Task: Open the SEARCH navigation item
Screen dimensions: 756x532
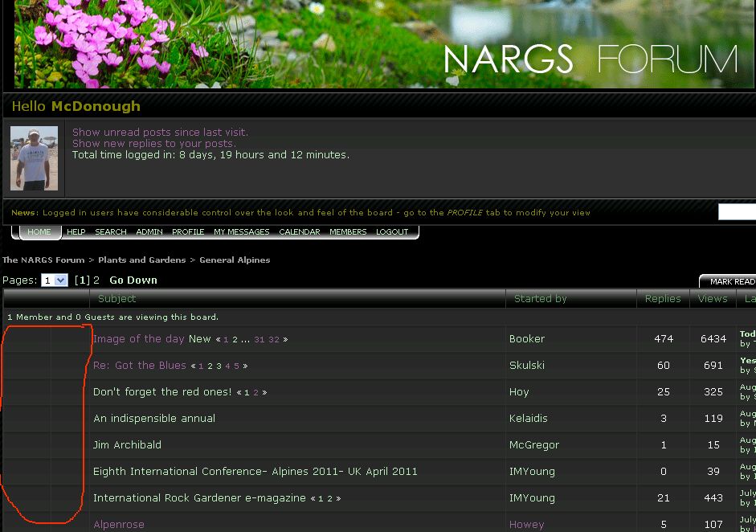Action: (x=111, y=231)
